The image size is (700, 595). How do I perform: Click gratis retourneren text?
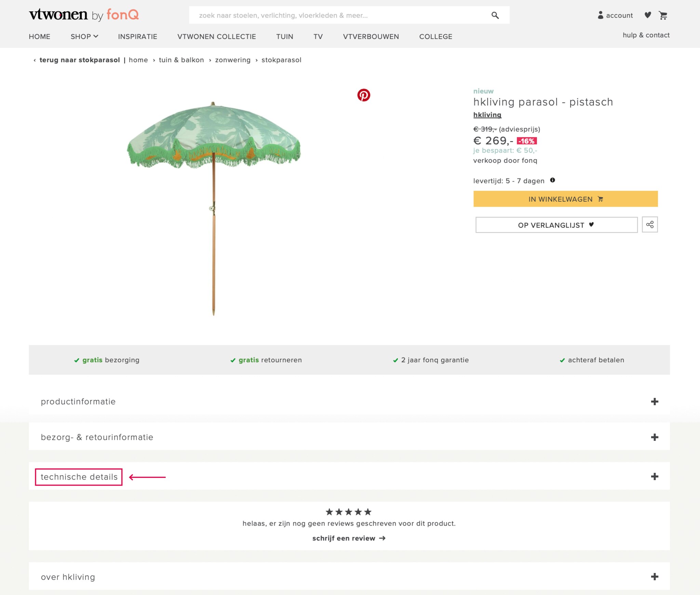click(x=270, y=360)
